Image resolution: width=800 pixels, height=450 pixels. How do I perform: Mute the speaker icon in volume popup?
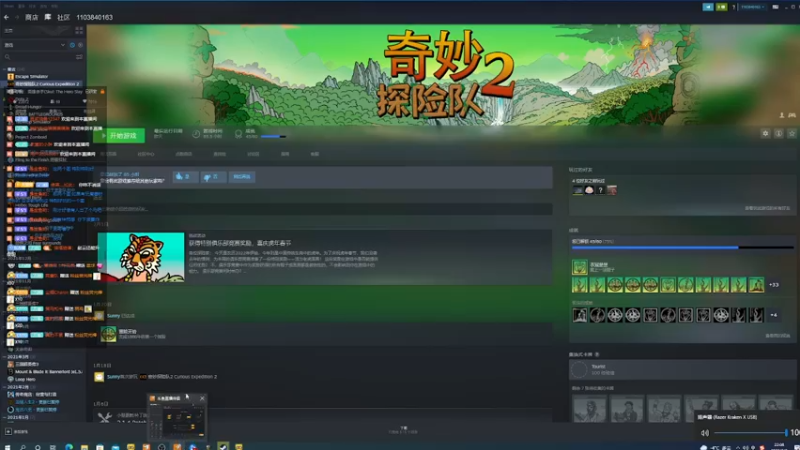coord(705,433)
